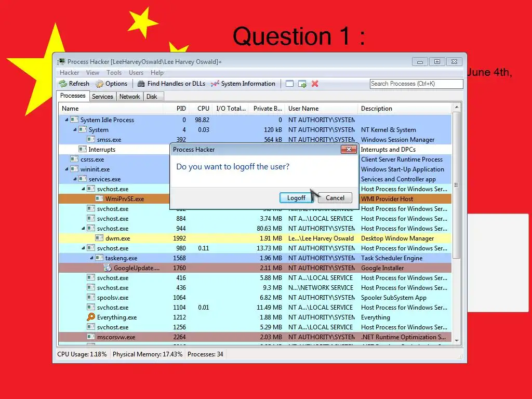This screenshot has height=399, width=532.
Task: Click the 'Google Installer' description text
Action: [x=382, y=268]
